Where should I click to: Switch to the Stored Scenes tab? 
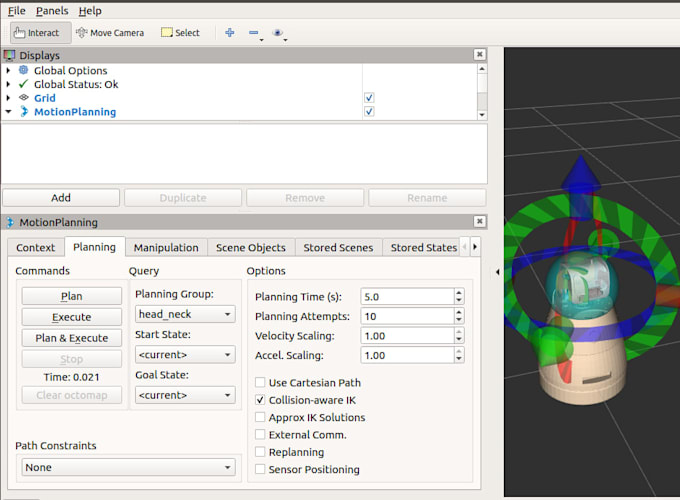338,248
